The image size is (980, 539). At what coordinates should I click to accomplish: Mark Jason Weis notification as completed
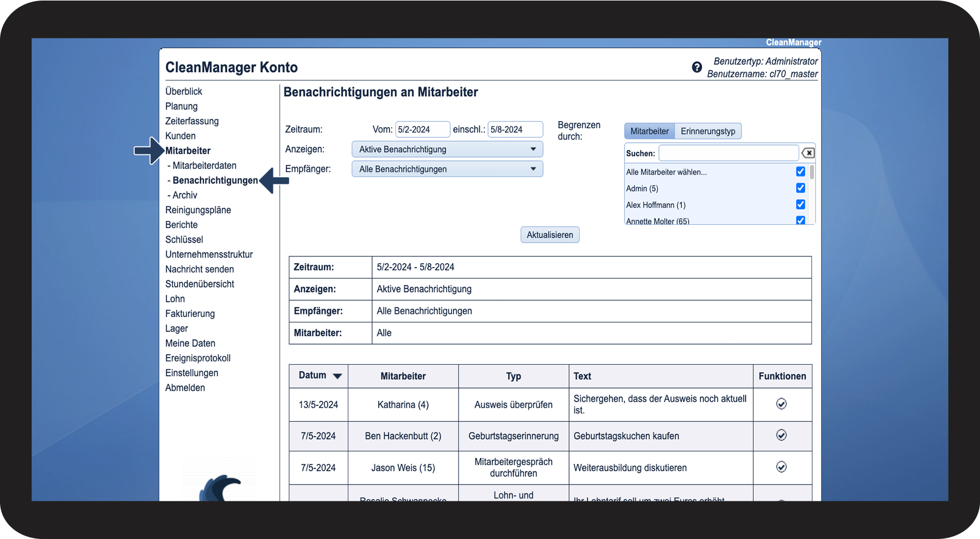tap(781, 467)
